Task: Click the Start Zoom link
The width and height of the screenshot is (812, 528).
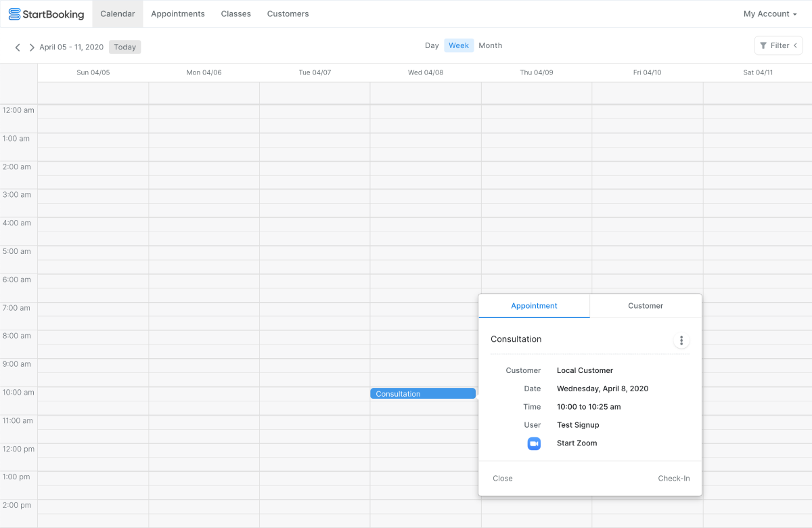Action: pos(577,443)
